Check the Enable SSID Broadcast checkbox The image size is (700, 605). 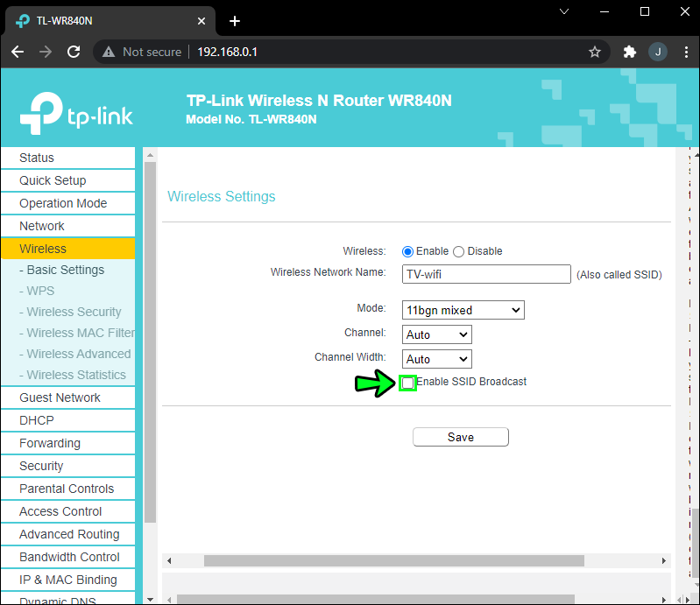407,383
